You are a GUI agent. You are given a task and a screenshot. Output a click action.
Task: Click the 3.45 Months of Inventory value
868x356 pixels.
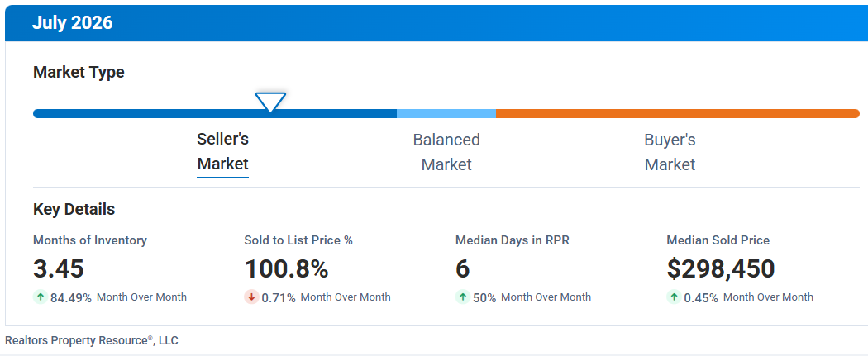59,269
